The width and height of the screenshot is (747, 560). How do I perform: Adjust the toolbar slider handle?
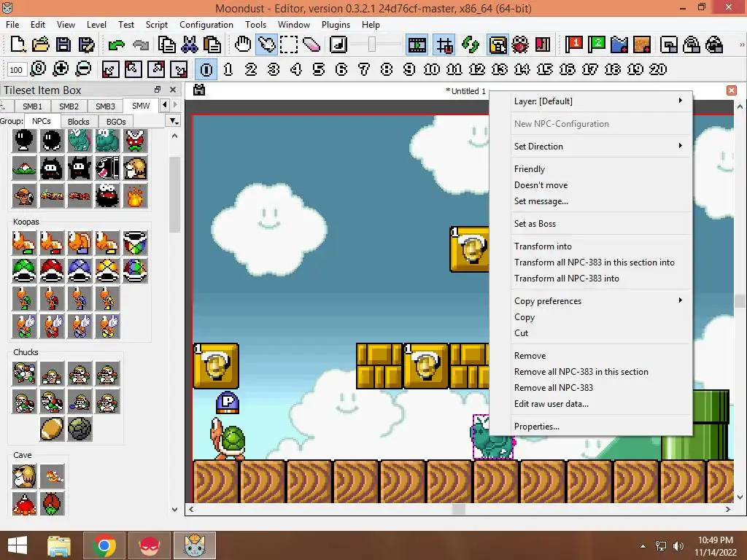(372, 44)
